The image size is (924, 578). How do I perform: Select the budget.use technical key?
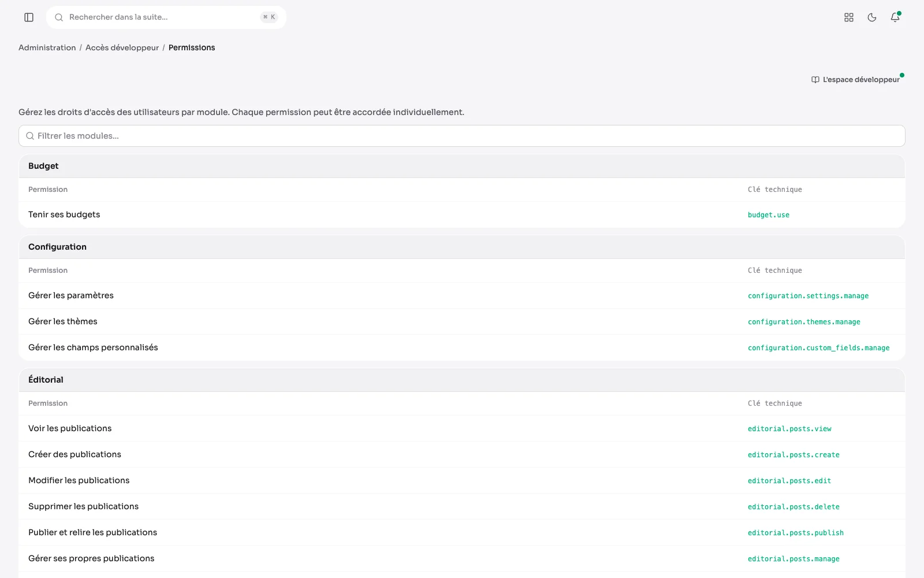[769, 215]
